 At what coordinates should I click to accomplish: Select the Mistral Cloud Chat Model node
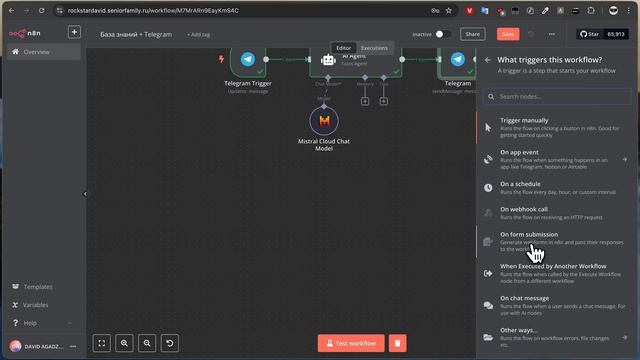(x=324, y=121)
